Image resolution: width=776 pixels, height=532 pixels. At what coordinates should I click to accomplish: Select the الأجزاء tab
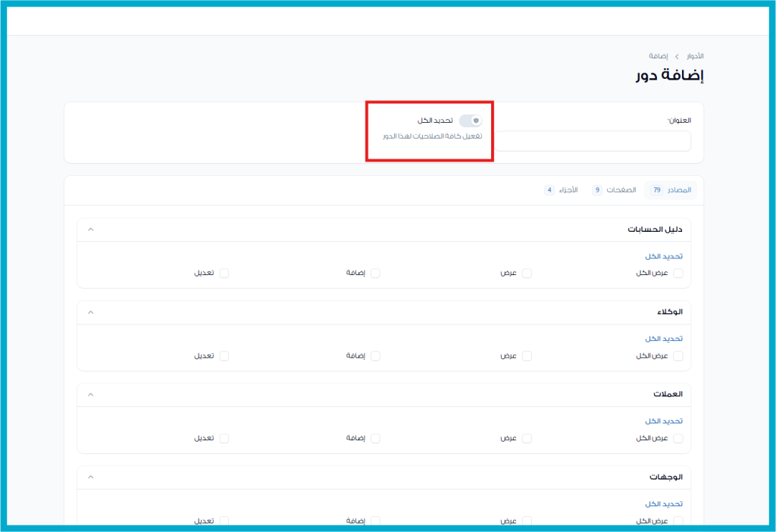click(x=561, y=190)
